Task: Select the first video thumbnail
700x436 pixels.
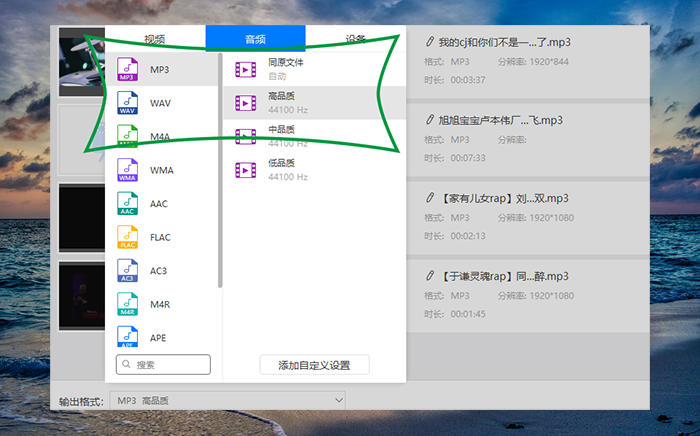Action: 82,62
